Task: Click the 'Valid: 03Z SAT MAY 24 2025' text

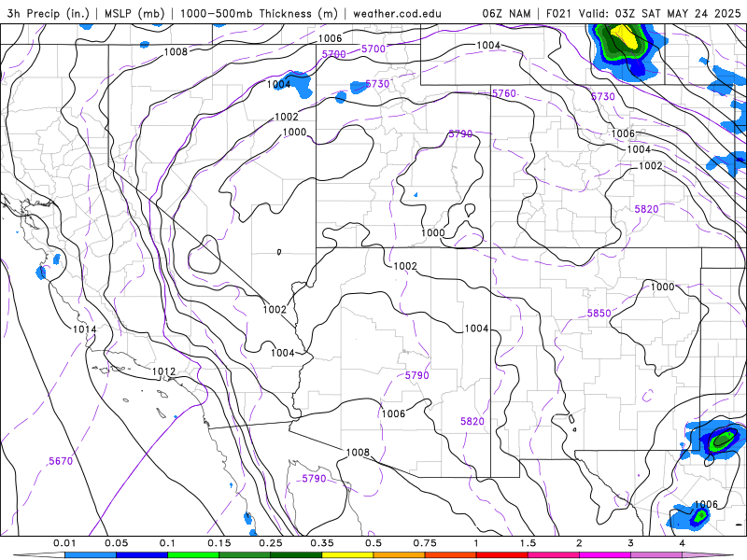Action: point(660,13)
